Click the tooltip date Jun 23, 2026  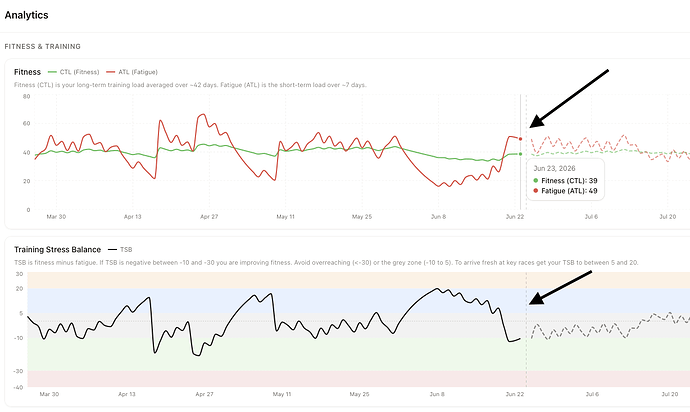554,169
